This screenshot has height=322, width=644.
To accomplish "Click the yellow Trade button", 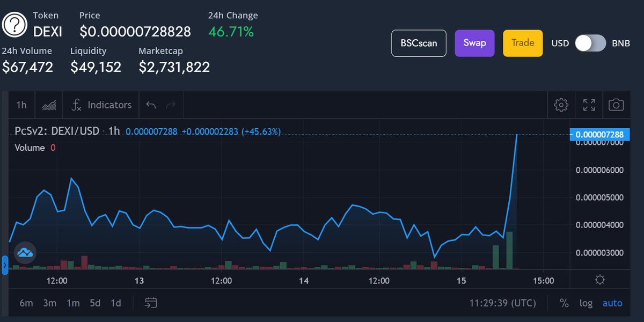I will pos(523,43).
